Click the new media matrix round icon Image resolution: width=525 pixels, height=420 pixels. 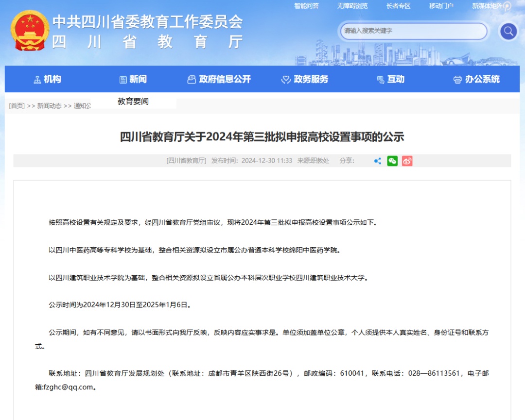[507, 6]
